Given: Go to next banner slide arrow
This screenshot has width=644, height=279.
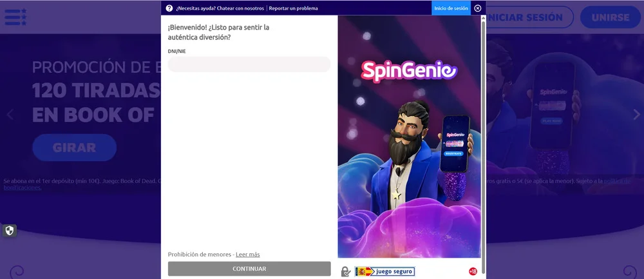Looking at the screenshot, I should (x=636, y=114).
